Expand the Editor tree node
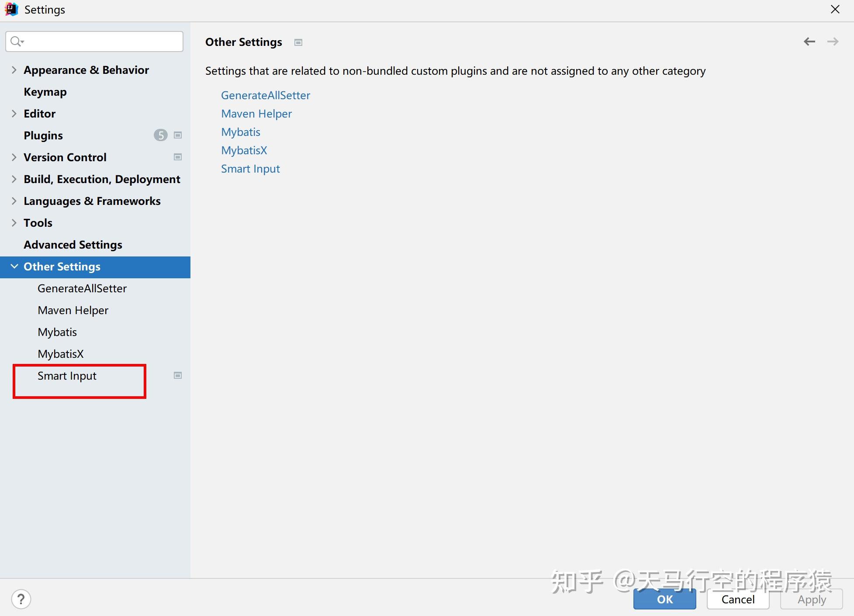The height and width of the screenshot is (616, 854). click(x=14, y=114)
